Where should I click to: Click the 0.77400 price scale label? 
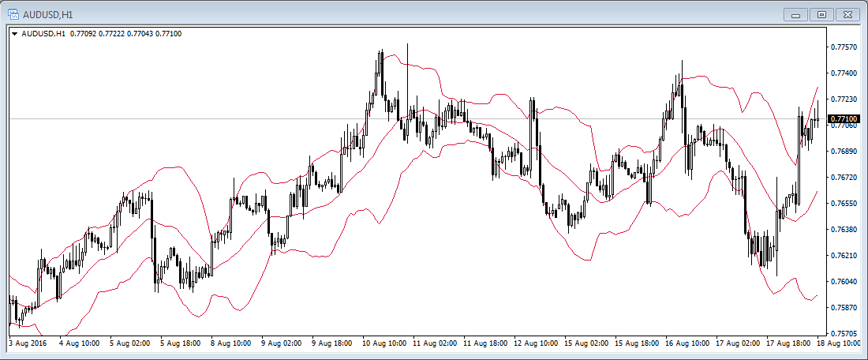844,73
